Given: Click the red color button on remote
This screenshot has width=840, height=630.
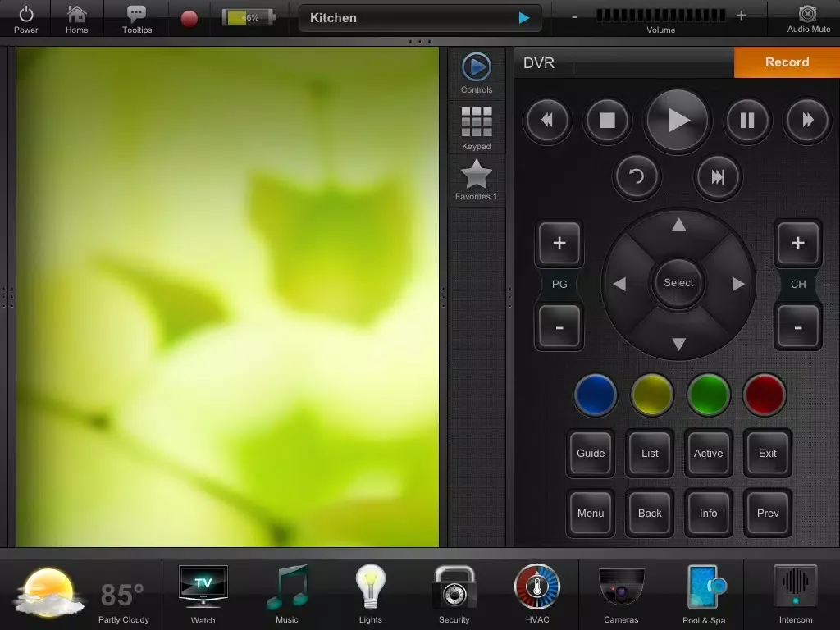Looking at the screenshot, I should 765,395.
